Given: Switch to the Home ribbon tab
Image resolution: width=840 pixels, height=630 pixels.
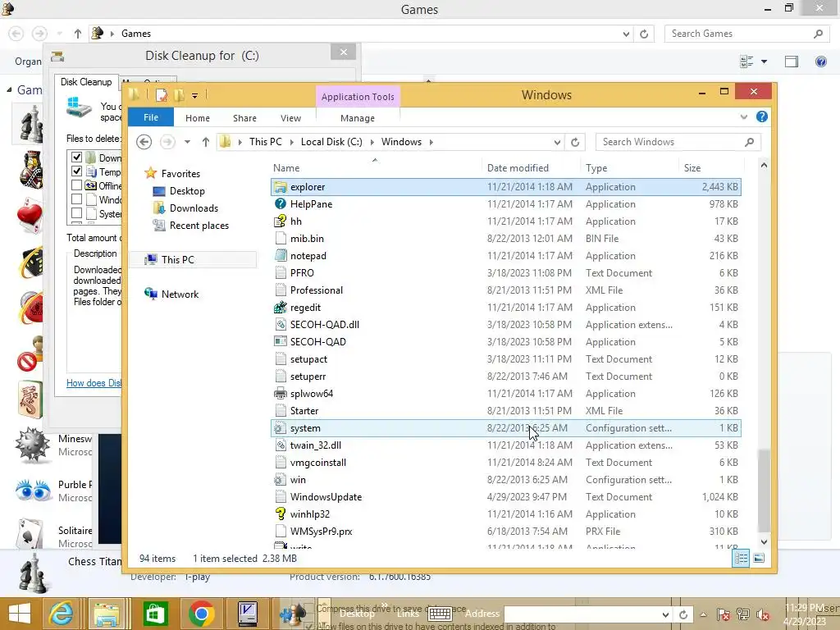Looking at the screenshot, I should (x=198, y=118).
